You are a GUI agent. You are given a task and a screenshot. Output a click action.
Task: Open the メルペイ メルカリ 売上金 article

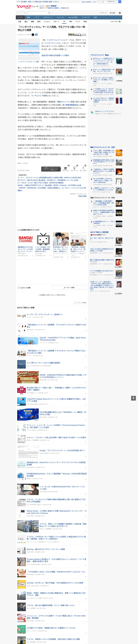pyautogui.click(x=56, y=437)
